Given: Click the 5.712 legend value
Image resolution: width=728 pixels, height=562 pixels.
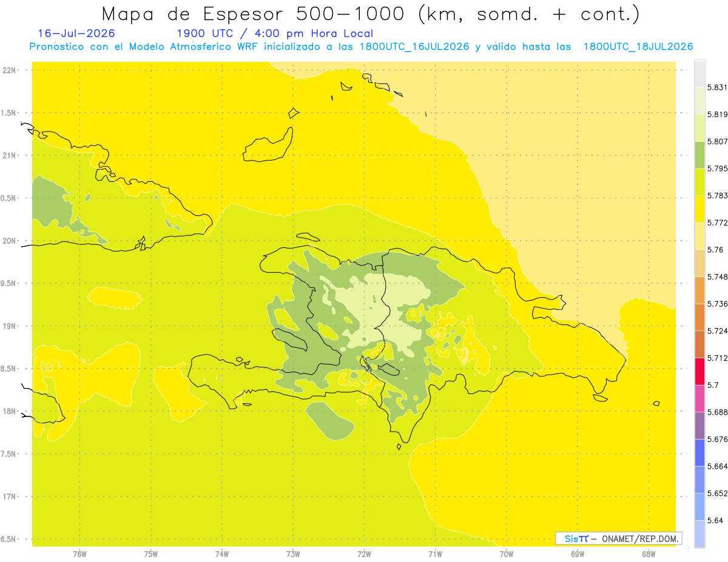Looking at the screenshot, I should [x=717, y=358].
